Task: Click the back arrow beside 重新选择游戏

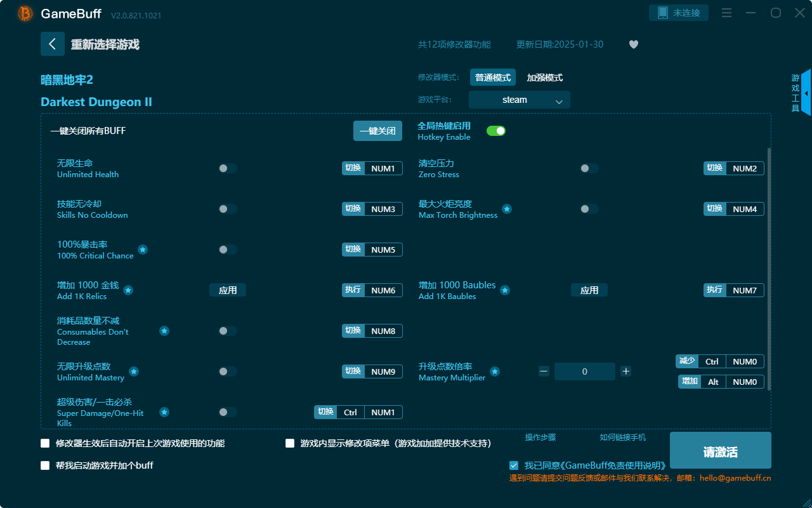Action: point(53,43)
